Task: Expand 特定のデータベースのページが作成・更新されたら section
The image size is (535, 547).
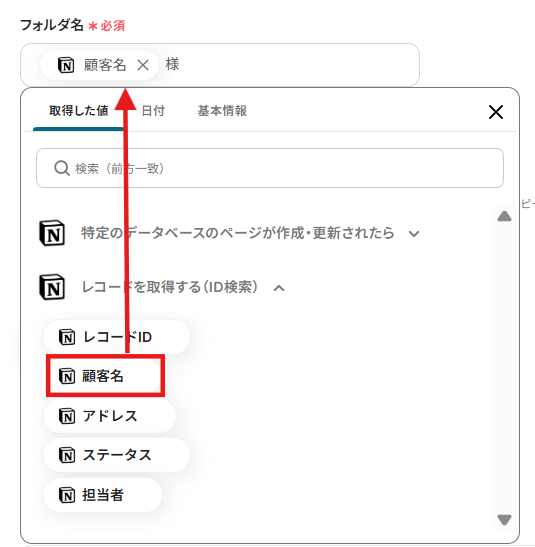Action: 238,233
